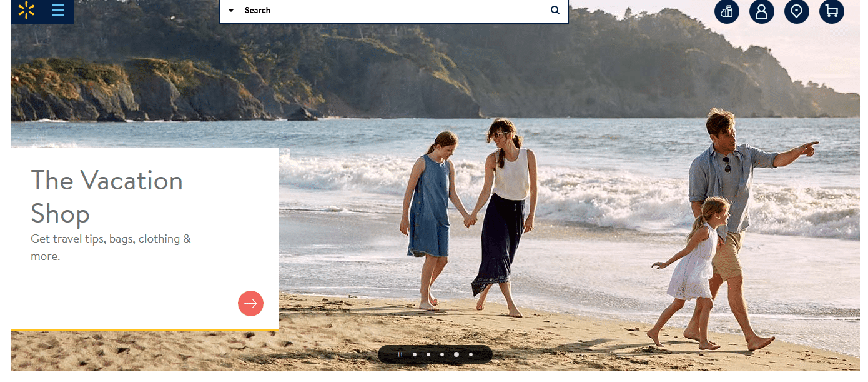Open the grocery icon in the header
868x382 pixels.
coord(727,11)
